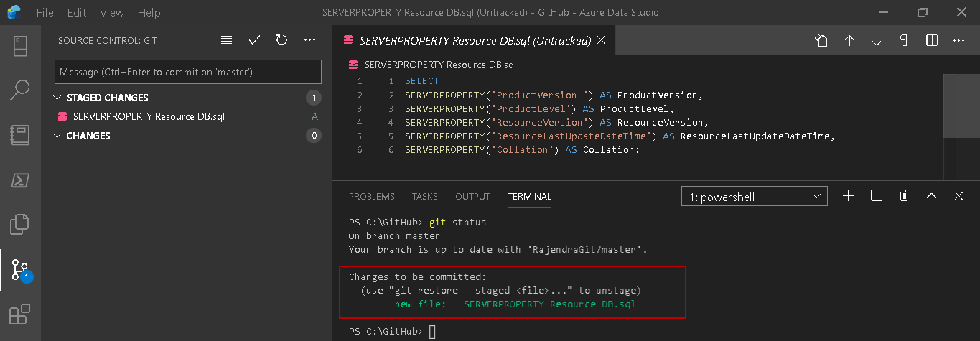Collapse the Changes section

tap(58, 136)
